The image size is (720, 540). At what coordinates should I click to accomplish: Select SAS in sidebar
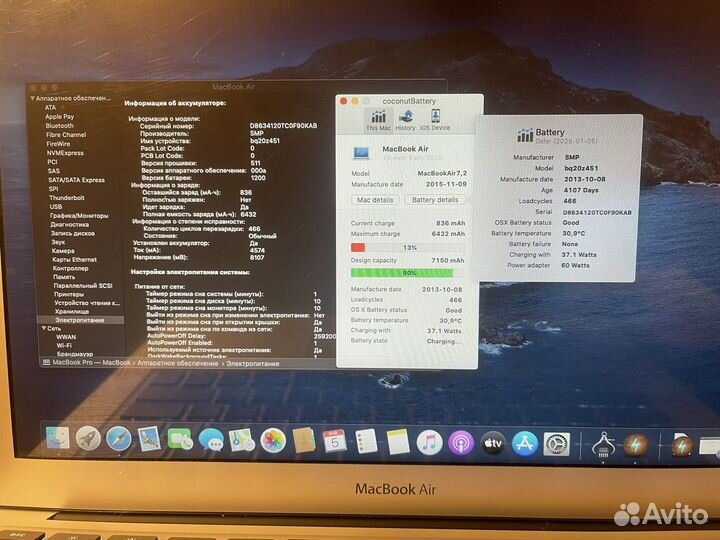(54, 171)
